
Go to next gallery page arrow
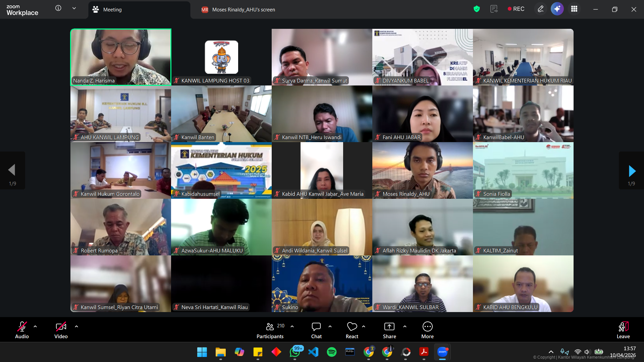(632, 171)
